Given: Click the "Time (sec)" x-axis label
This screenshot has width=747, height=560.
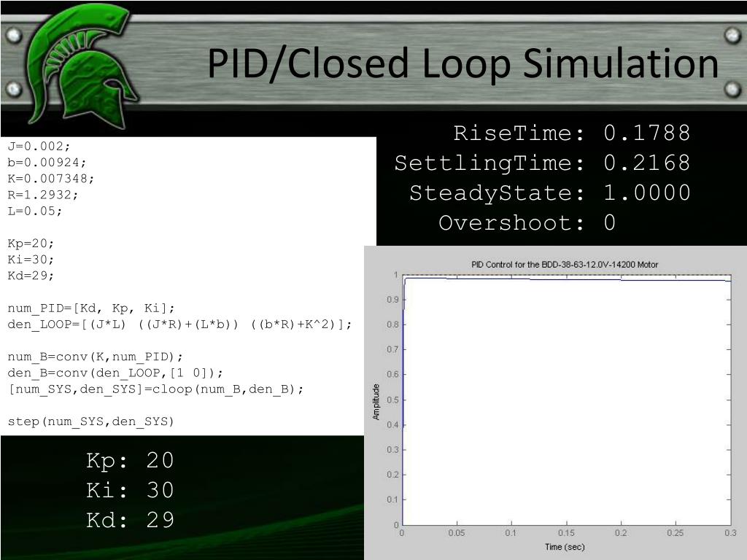Looking at the screenshot, I should pyautogui.click(x=565, y=547).
